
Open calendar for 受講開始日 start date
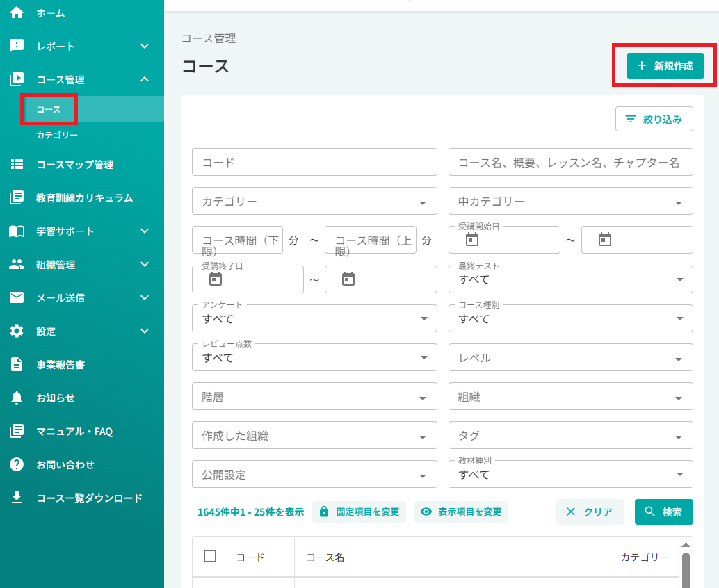pos(472,239)
